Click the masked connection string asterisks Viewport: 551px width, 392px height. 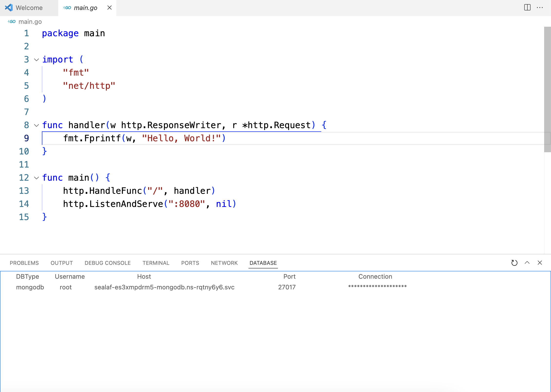377,287
